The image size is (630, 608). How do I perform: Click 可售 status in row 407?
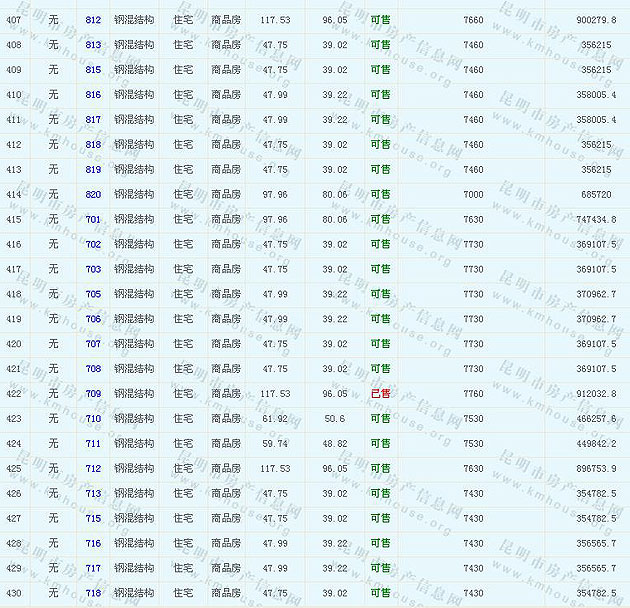380,20
